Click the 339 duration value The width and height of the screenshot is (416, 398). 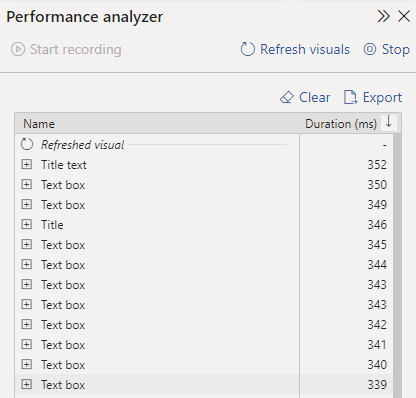[377, 385]
